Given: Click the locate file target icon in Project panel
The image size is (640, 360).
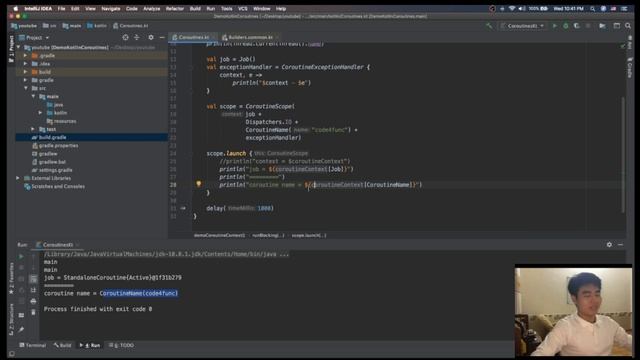Looking at the screenshot, I should pos(125,38).
